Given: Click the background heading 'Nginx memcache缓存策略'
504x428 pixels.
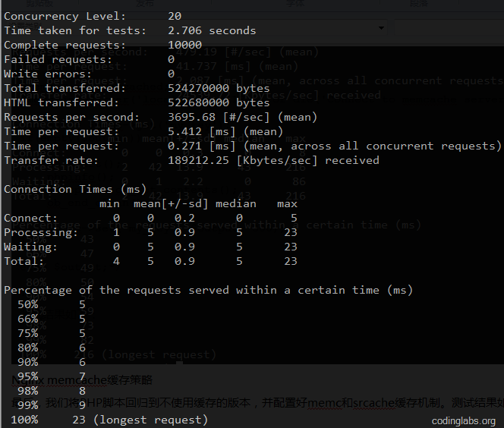Looking at the screenshot, I should click(x=82, y=380).
